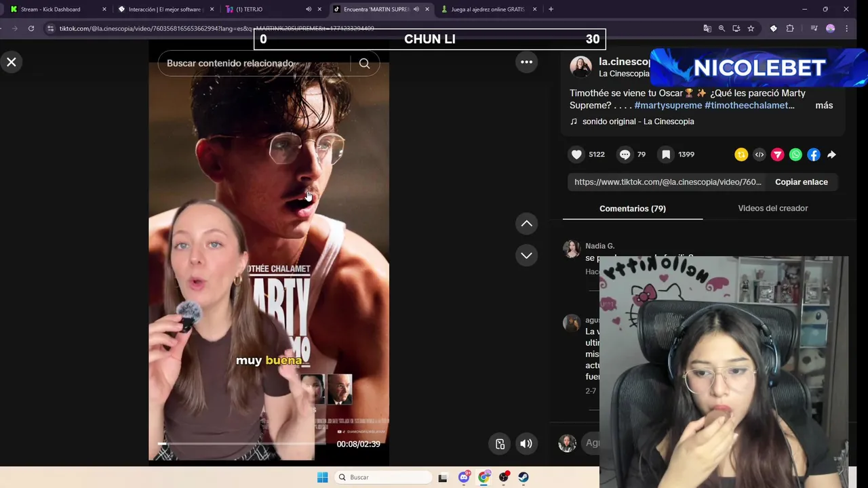
Task: Open Task View on the taskbar
Action: click(443, 477)
